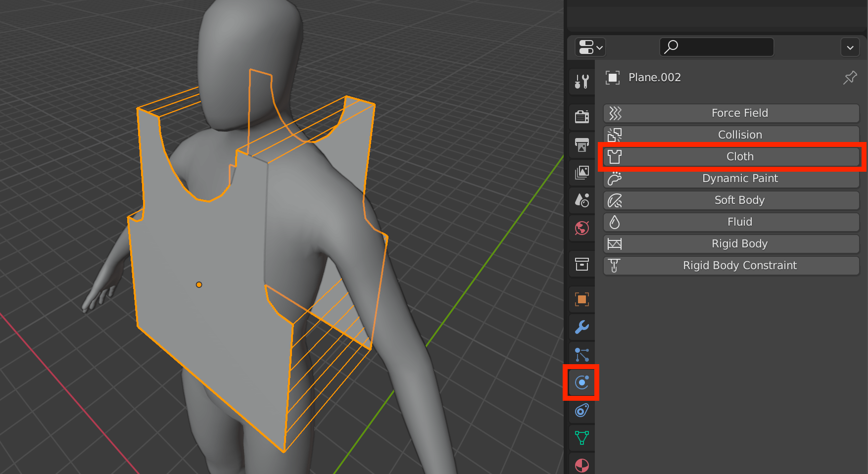Open View Layer properties
868x474 pixels.
(581, 172)
